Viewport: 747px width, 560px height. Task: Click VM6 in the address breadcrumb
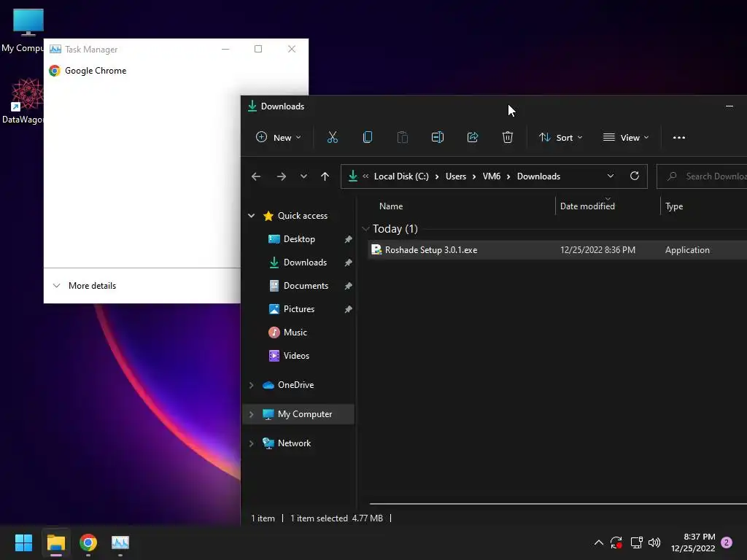click(x=491, y=176)
